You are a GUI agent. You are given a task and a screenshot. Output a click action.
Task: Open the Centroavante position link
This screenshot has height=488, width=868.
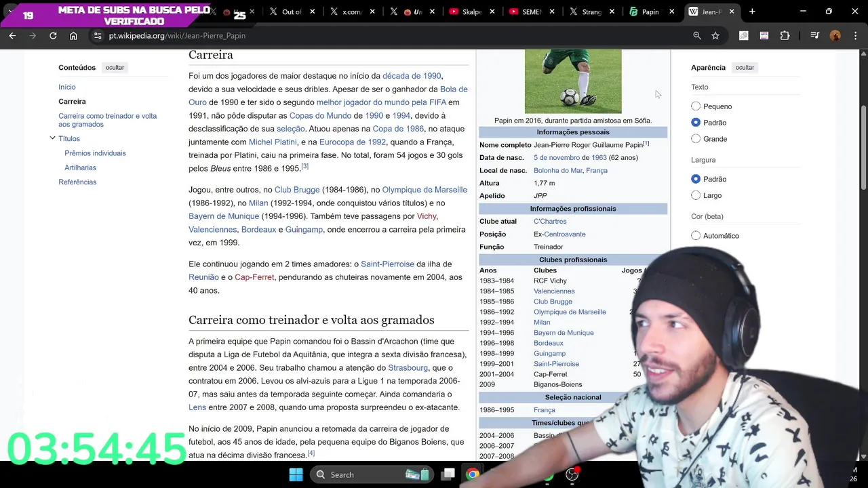click(565, 234)
